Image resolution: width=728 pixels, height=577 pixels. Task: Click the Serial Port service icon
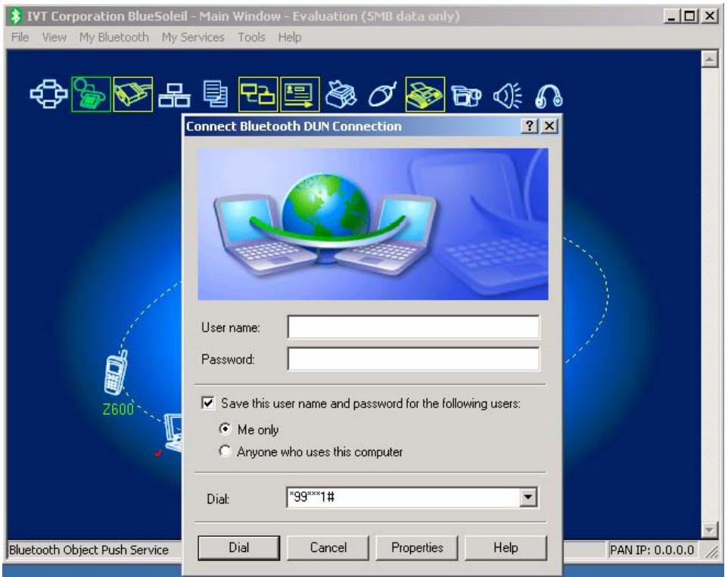(x=132, y=95)
